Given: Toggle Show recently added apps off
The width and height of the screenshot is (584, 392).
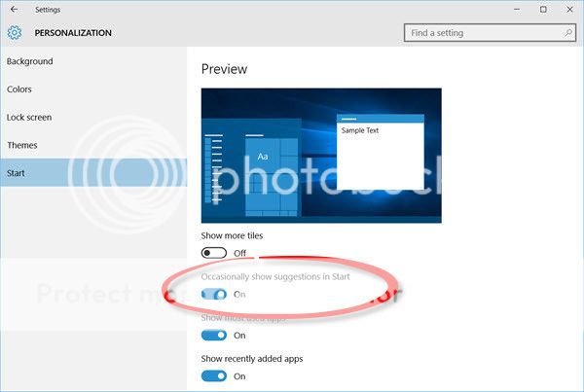Looking at the screenshot, I should point(214,375).
